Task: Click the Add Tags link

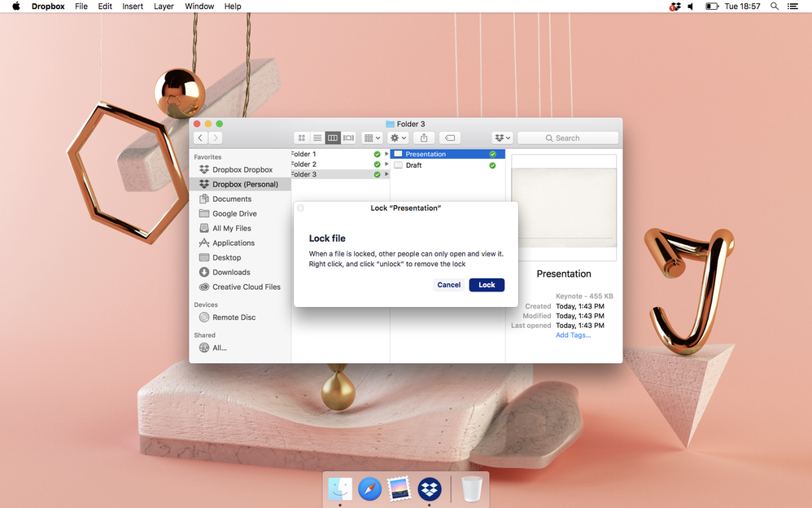Action: [573, 335]
